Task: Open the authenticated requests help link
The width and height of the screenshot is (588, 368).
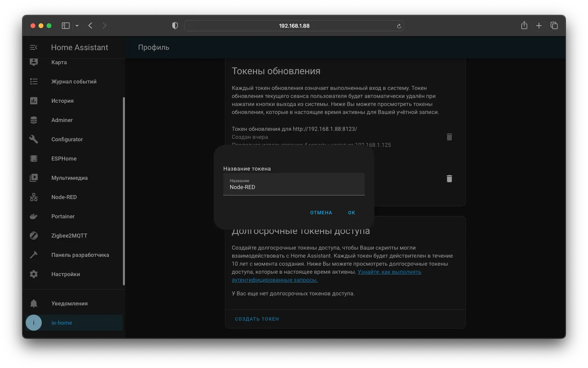Action: (x=327, y=276)
